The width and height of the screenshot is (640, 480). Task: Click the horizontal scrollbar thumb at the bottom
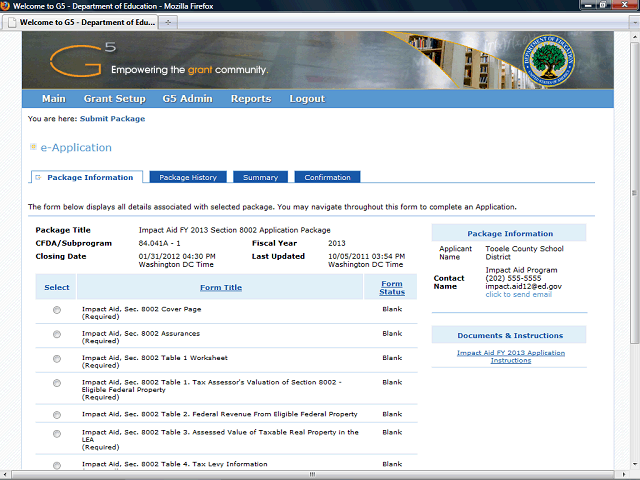[313, 474]
